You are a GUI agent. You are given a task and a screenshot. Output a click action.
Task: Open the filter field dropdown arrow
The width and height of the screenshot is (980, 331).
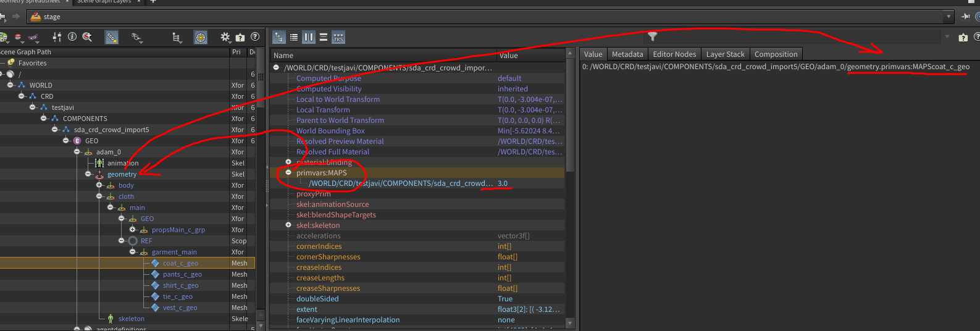pyautogui.click(x=947, y=37)
